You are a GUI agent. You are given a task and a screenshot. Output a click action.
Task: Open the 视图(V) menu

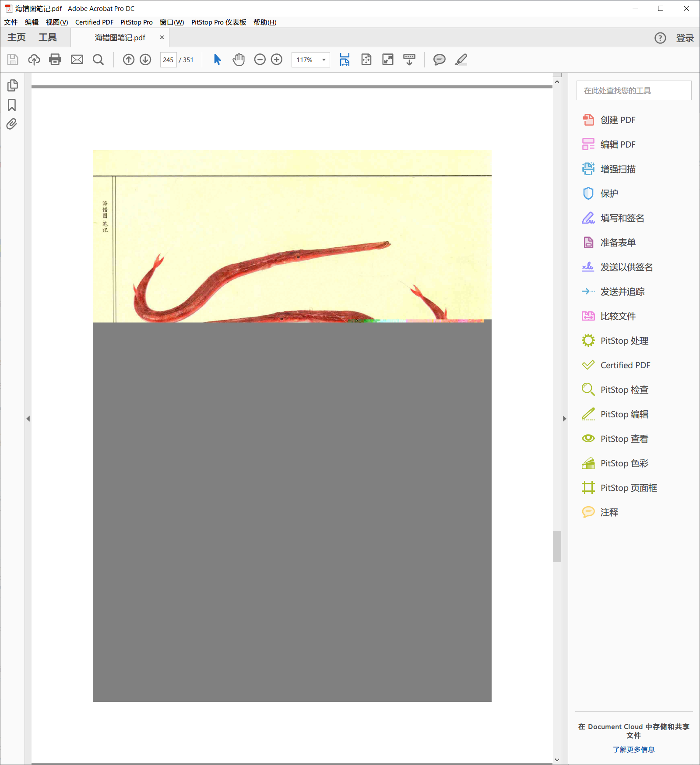(x=57, y=22)
